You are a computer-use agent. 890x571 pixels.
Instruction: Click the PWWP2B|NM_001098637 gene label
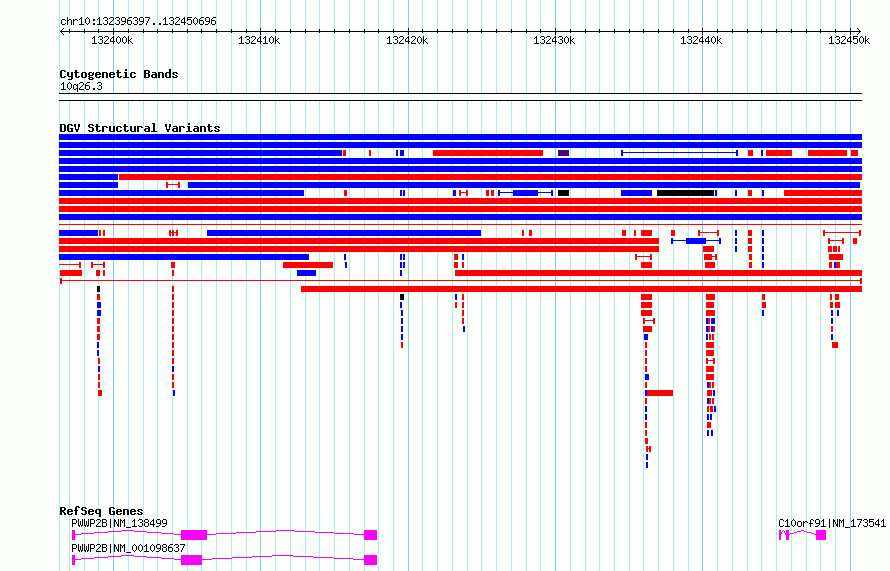pyautogui.click(x=128, y=548)
